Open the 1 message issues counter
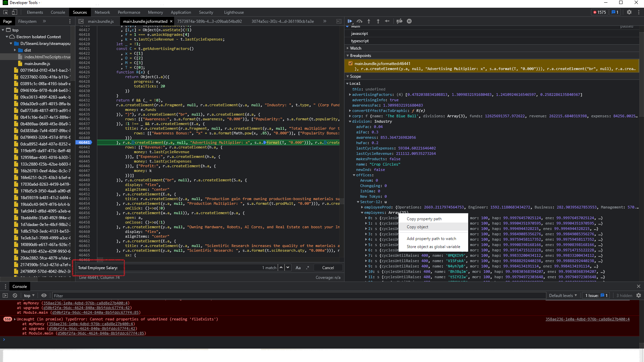Screen dimensions: 644x362 615,12
